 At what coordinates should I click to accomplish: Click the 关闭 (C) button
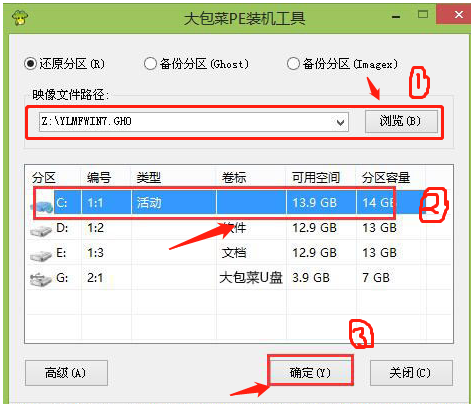[x=411, y=373]
